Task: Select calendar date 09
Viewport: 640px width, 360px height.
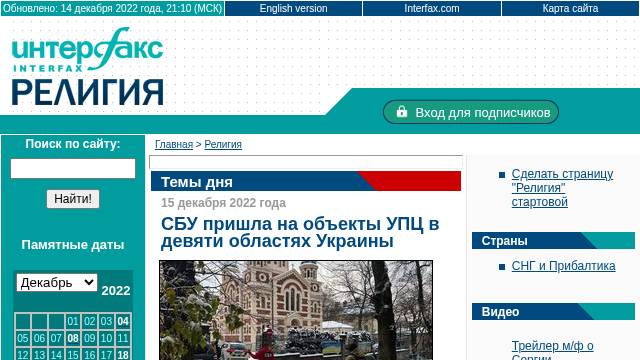Action: click(89, 338)
